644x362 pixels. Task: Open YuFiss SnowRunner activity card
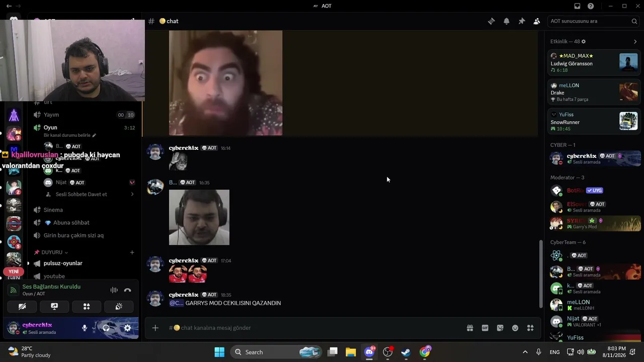point(594,121)
